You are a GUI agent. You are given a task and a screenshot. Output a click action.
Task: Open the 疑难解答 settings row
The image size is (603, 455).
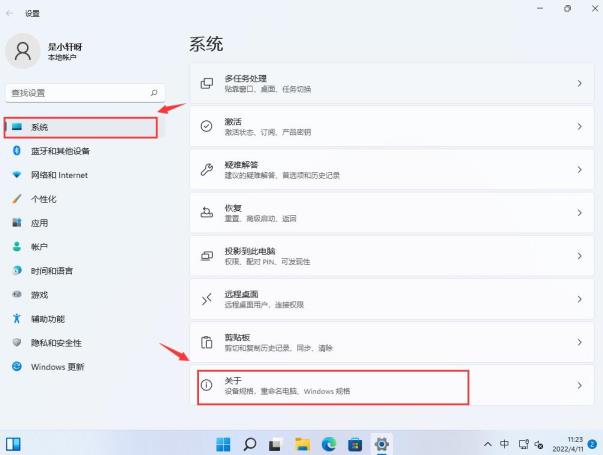(392, 170)
